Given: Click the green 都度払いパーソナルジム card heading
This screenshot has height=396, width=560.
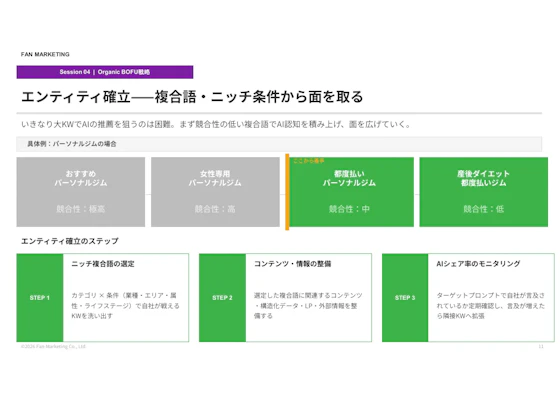Looking at the screenshot, I should 349,178.
